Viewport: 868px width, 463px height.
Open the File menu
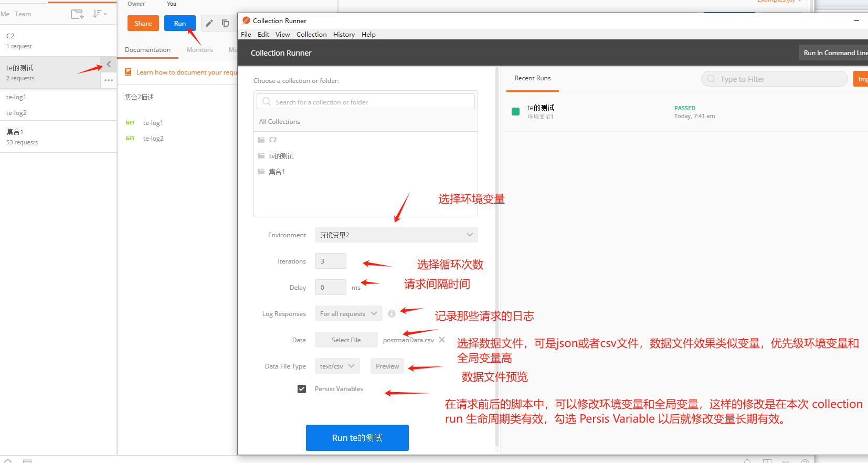tap(246, 34)
